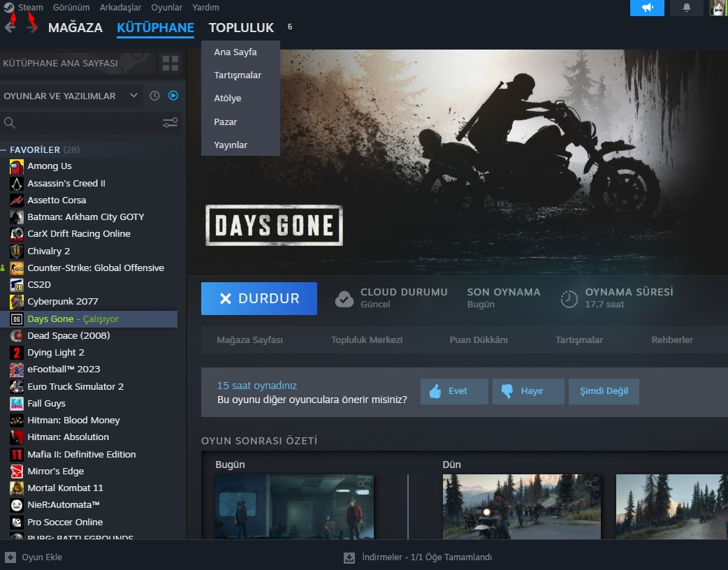The width and height of the screenshot is (728, 570).
Task: Select the Batman Arkham City icon
Action: pos(17,217)
